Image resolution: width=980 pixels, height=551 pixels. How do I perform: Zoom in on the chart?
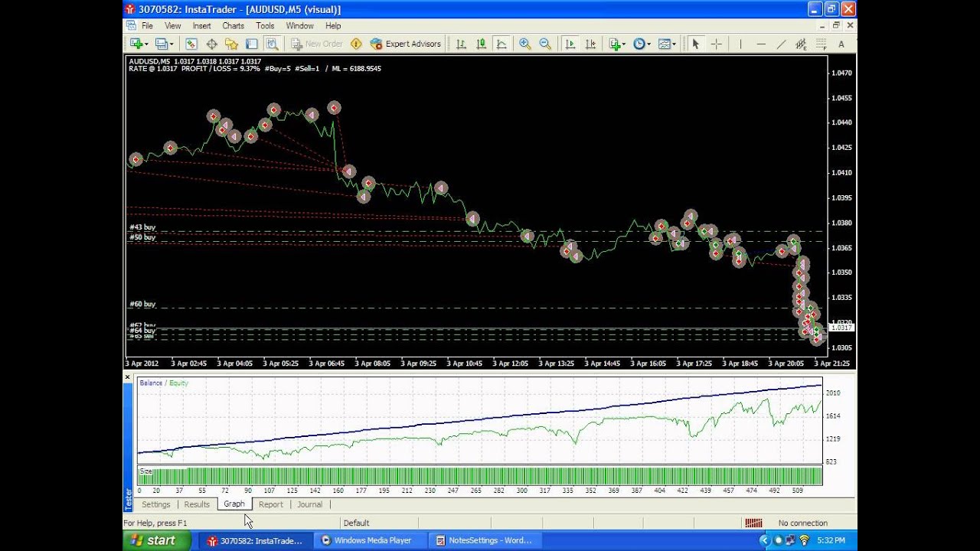[x=525, y=44]
